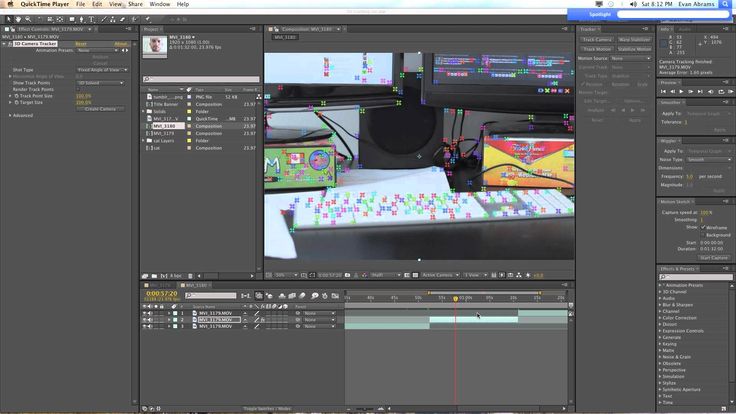Delete selected project item with trash icon

[x=190, y=276]
